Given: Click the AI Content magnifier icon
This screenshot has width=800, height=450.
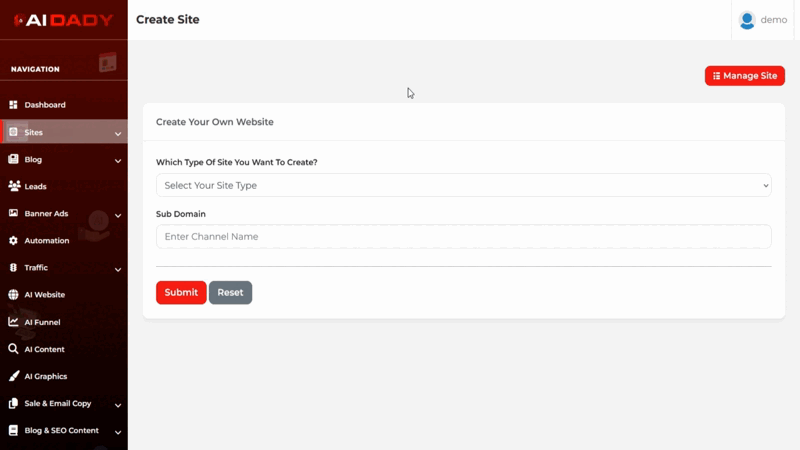Looking at the screenshot, I should point(14,349).
